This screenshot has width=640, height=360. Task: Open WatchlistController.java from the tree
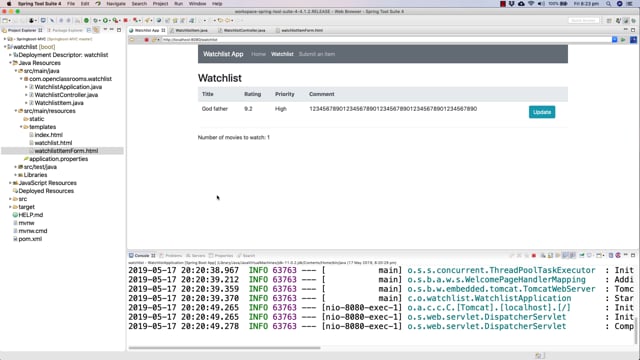(x=66, y=95)
